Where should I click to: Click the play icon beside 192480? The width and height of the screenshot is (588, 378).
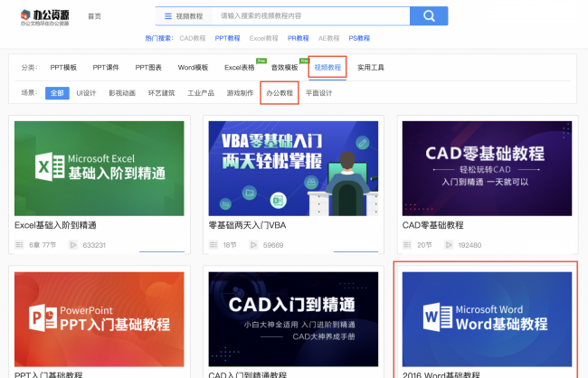pos(449,245)
